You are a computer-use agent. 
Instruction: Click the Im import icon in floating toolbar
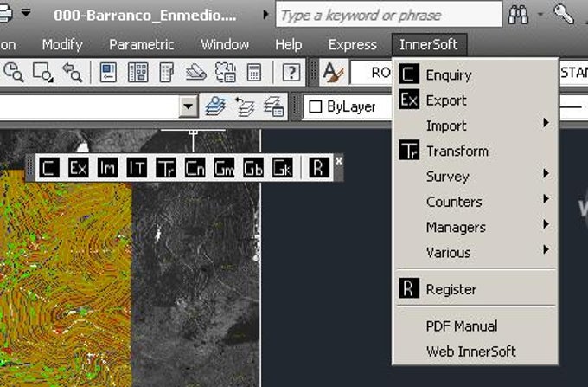pyautogui.click(x=107, y=168)
